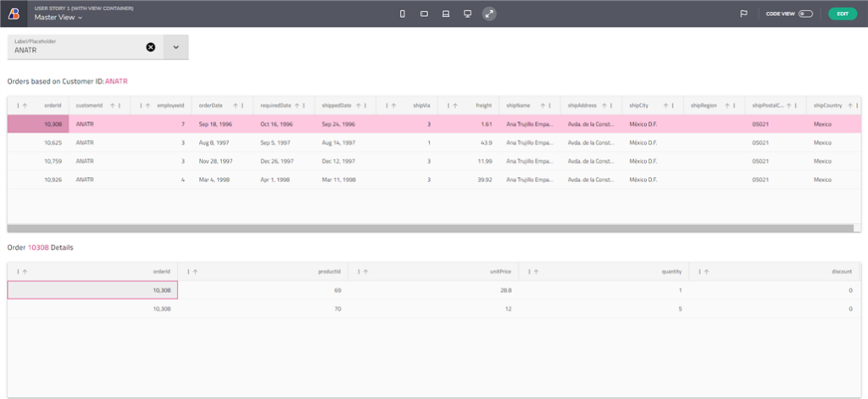Viewport: 868px width, 399px height.
Task: Select the mobile phone preview icon
Action: tap(403, 14)
